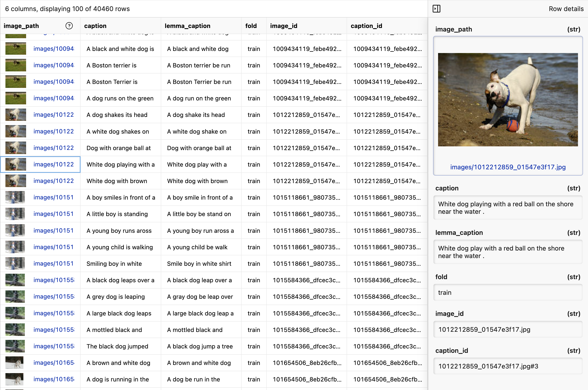Select caption cell 'A young child is walking'
Image resolution: width=588 pixels, height=390 pixels.
pos(121,247)
